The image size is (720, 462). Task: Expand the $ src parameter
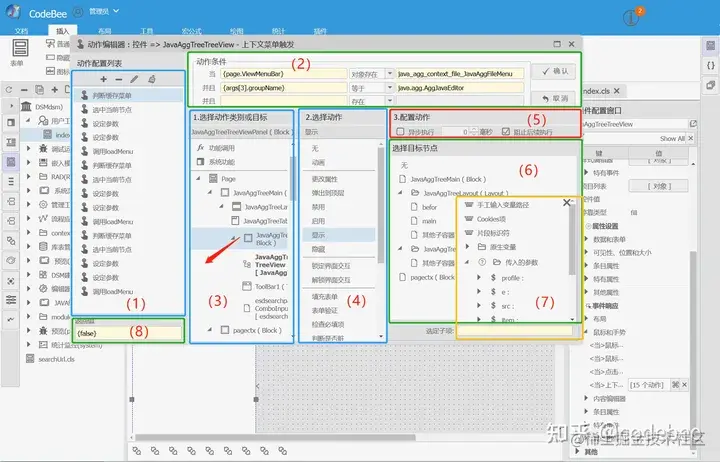tap(479, 305)
